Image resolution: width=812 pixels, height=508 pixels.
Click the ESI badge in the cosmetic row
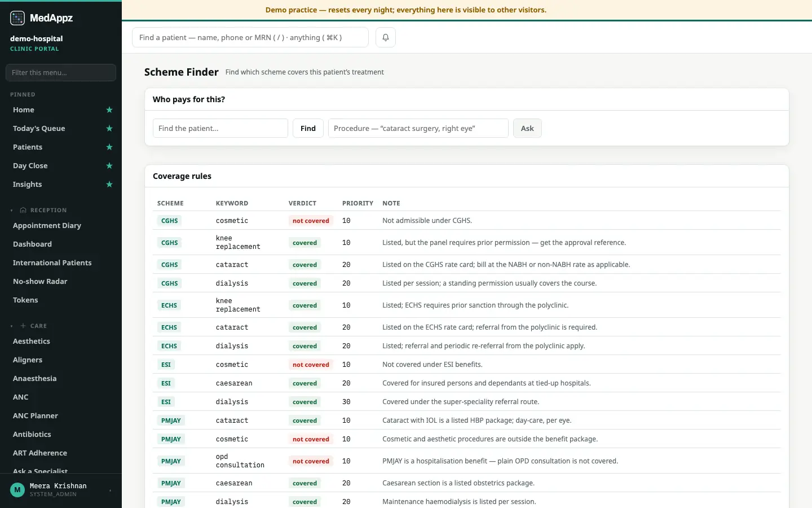click(x=166, y=365)
